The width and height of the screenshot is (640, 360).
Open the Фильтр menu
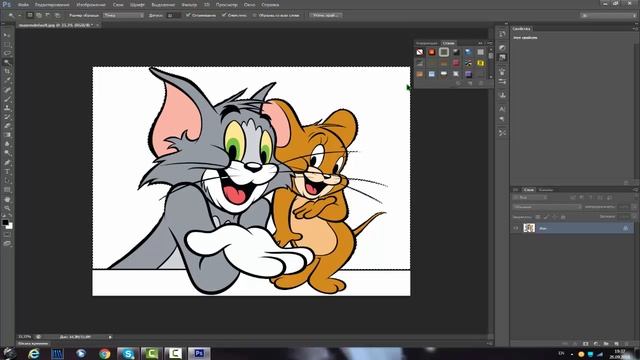189,5
